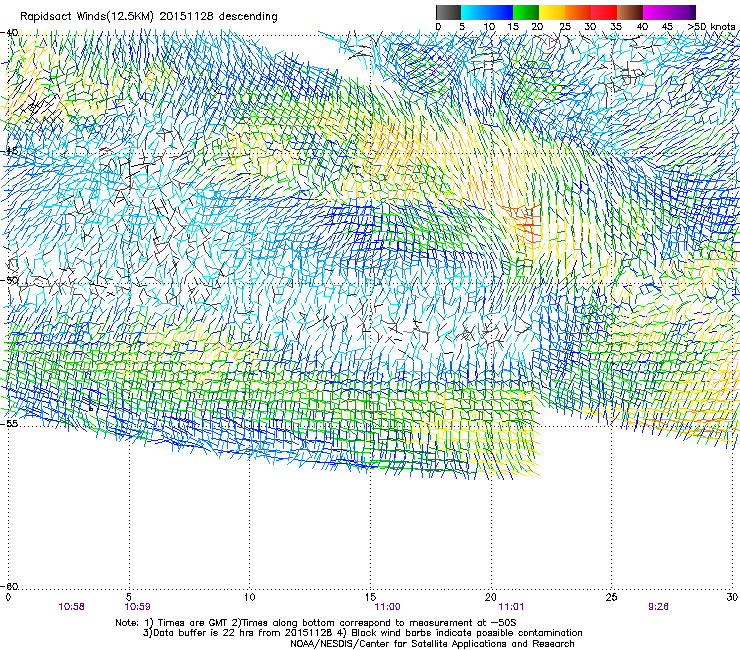The width and height of the screenshot is (740, 650).
Task: Click the red 30-35 knots legend swatch
Action: tap(604, 12)
